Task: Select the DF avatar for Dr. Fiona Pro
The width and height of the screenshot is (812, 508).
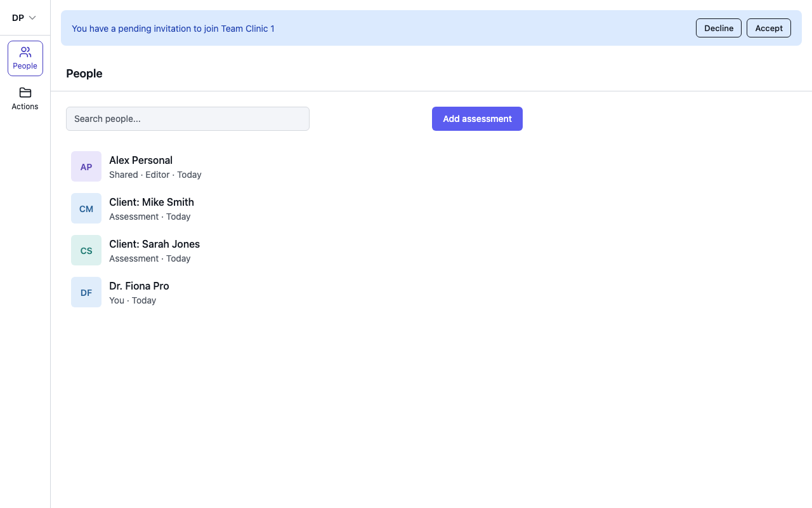Action: click(86, 292)
